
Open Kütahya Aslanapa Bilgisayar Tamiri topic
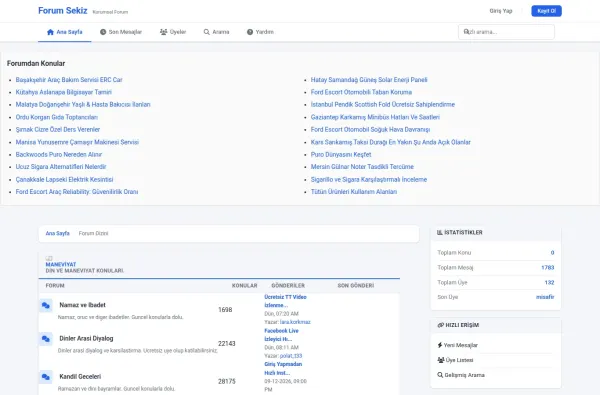tap(64, 92)
